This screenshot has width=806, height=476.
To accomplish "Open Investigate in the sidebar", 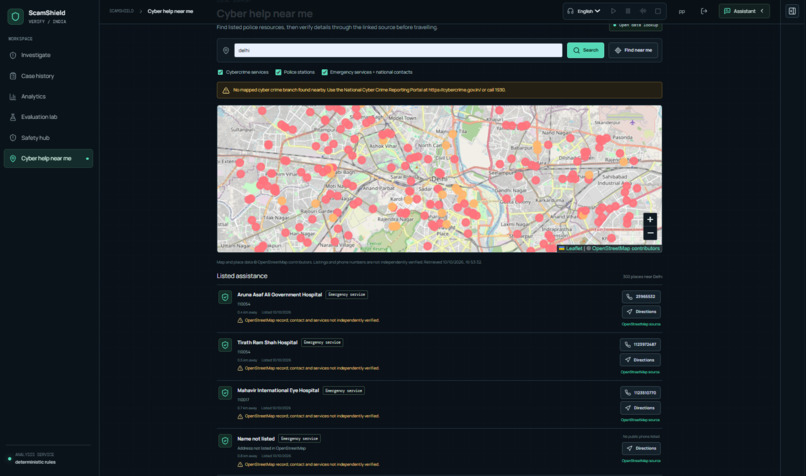I will coord(48,55).
